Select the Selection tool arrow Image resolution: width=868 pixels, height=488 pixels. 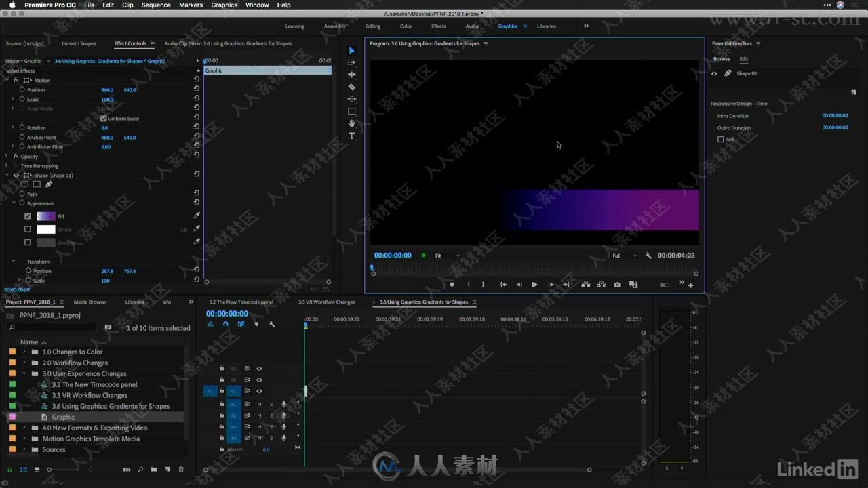click(351, 51)
